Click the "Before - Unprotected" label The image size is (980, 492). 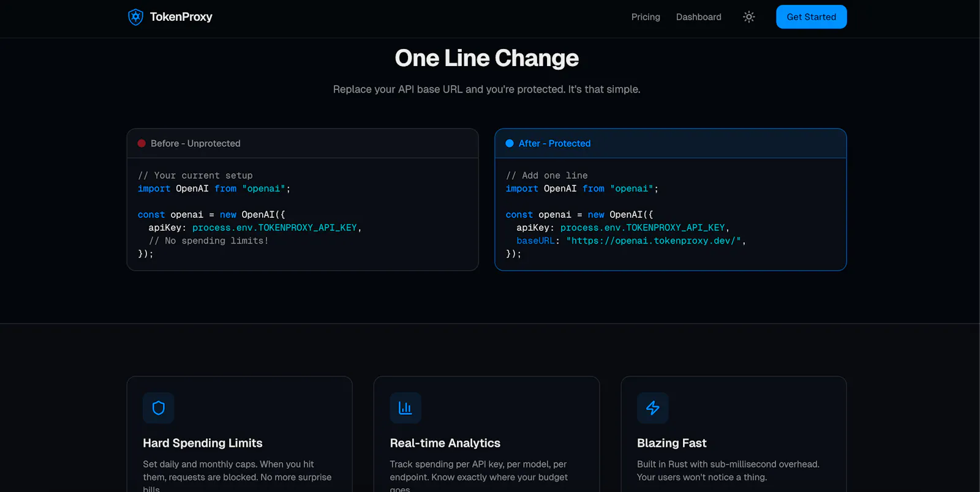pyautogui.click(x=195, y=143)
